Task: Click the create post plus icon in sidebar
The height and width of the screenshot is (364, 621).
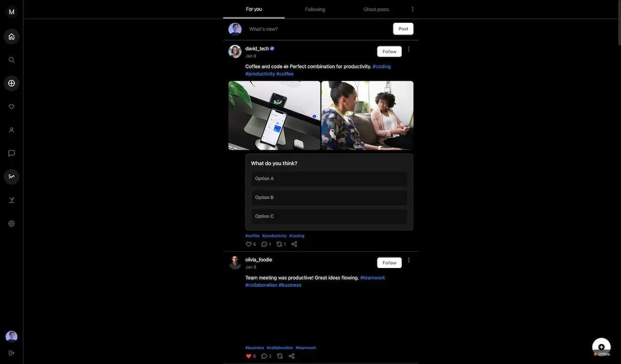Action: [x=12, y=83]
